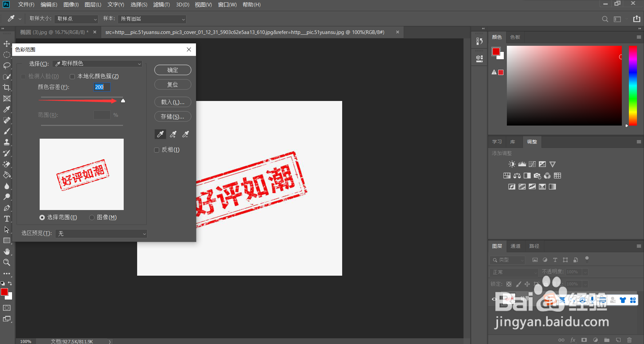Open the 滤镜 menu
Screen dimensions: 644x344
point(161,5)
